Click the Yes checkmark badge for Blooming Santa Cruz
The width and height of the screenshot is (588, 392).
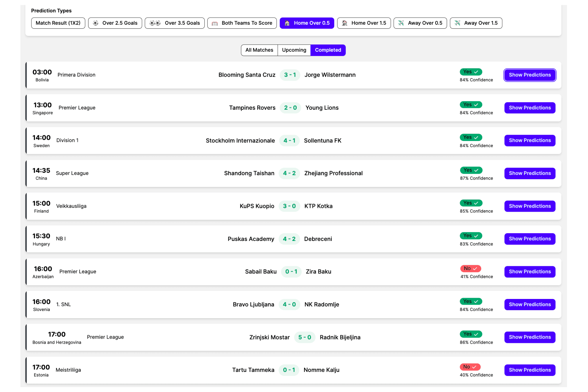(471, 72)
